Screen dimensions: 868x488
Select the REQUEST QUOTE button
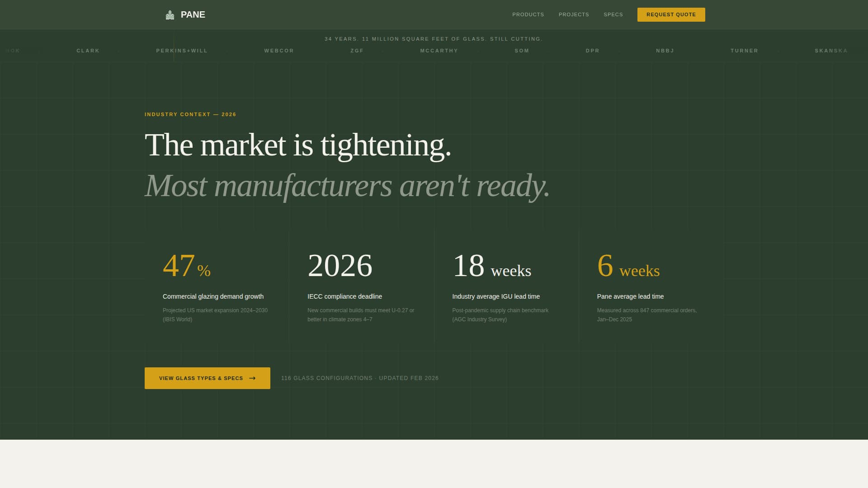[x=671, y=14]
